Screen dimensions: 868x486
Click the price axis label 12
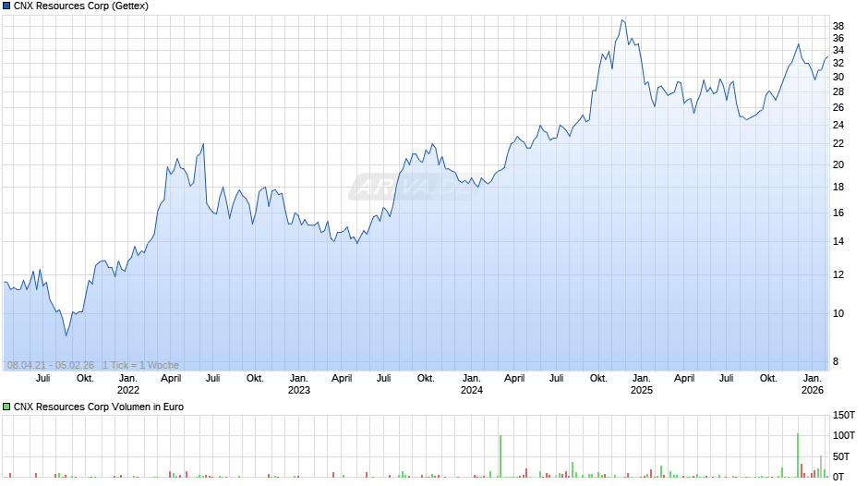pos(838,274)
